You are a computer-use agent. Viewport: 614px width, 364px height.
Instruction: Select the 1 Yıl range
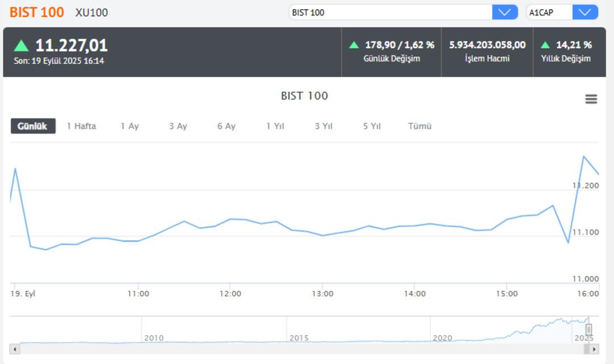pos(275,126)
